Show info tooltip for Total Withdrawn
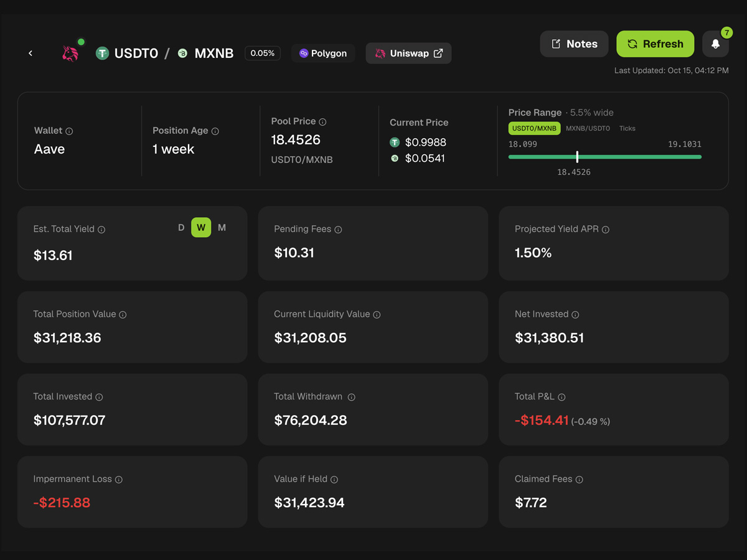The width and height of the screenshot is (747, 560). 352,397
